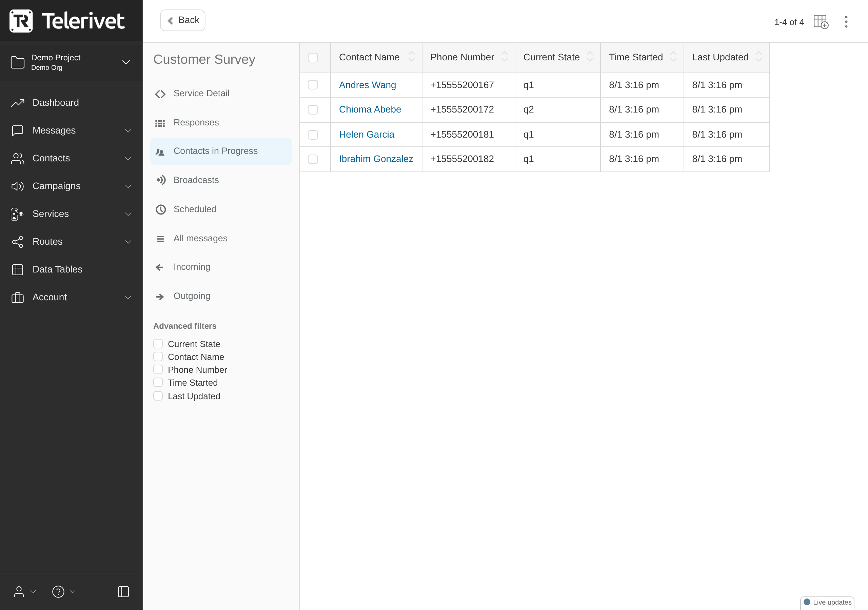Click the Broadcasts signal icon

coord(161,180)
